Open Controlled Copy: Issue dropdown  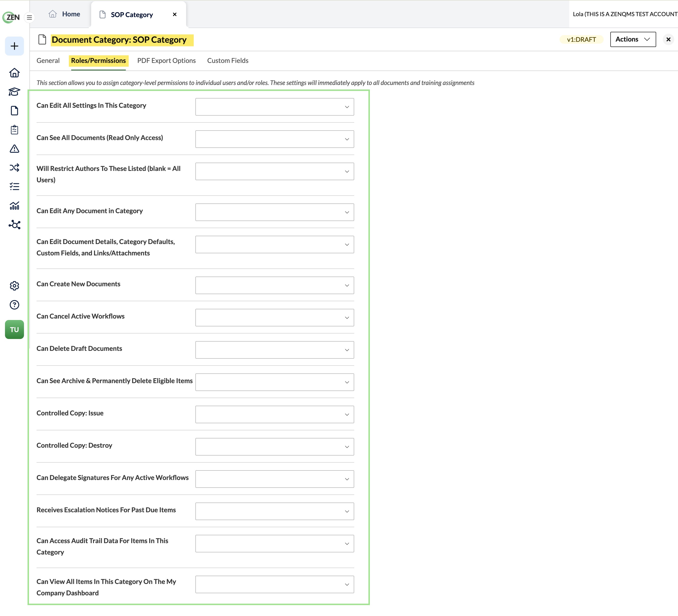274,415
